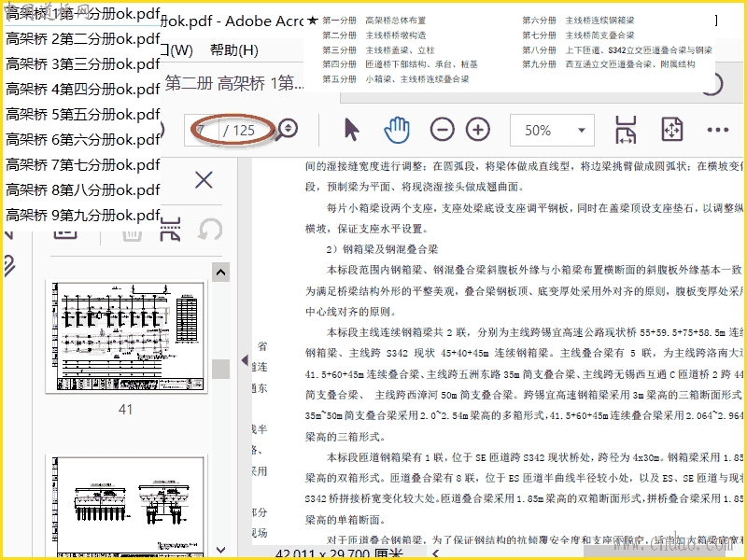Open file 高架桥 4第四分册ok.pdf
The image size is (747, 560).
(82, 89)
